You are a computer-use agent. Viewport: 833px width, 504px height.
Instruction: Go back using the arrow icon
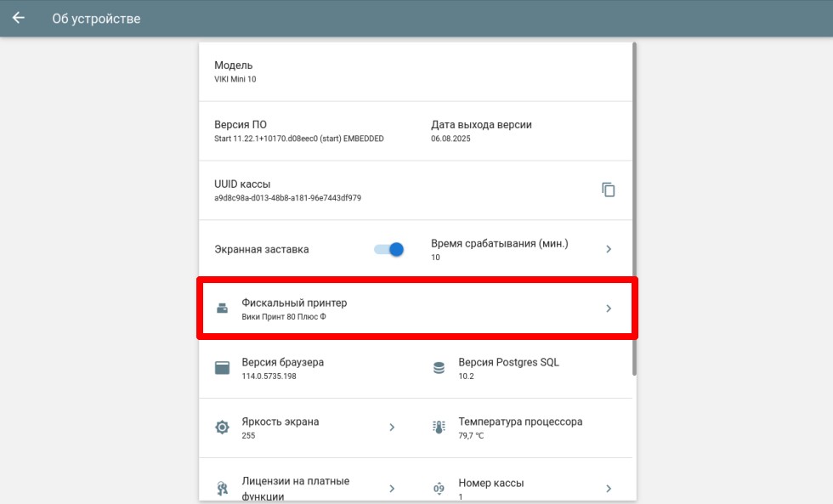click(18, 18)
